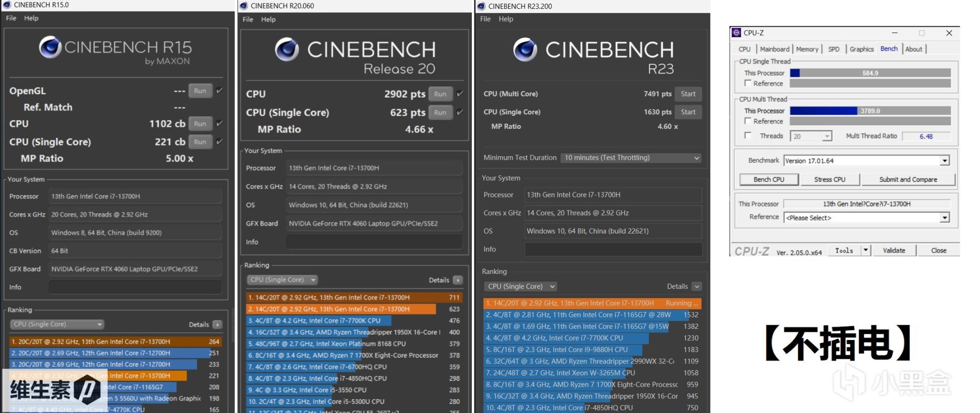Viewport: 980px width, 413px height.
Task: Click the Validate button in CPU-Z
Action: [x=894, y=251]
